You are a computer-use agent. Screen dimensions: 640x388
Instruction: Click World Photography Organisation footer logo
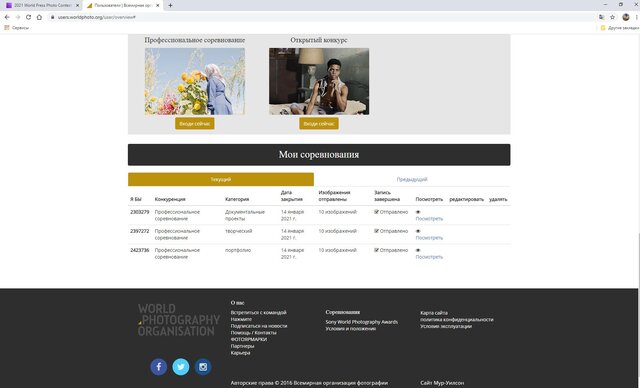[x=178, y=320]
